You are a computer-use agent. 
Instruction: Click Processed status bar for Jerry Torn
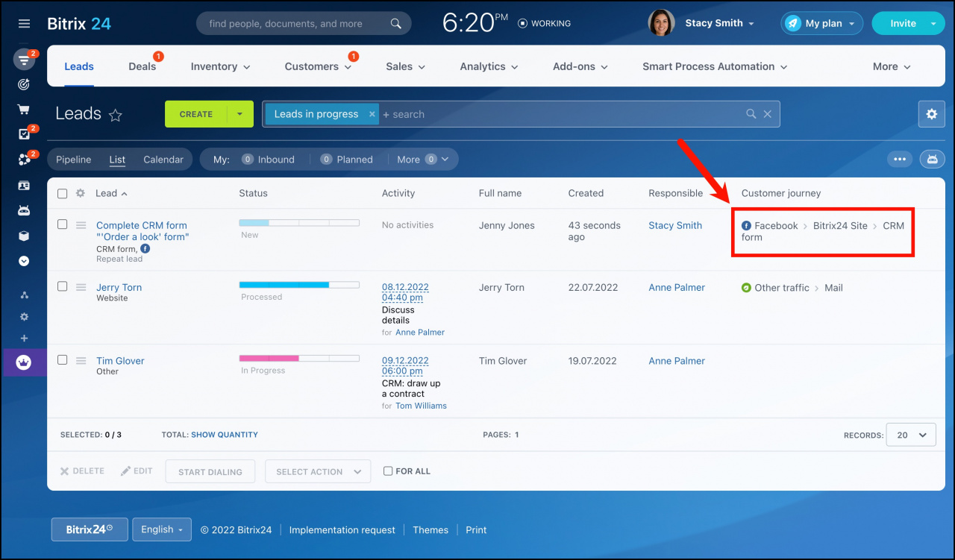click(299, 285)
